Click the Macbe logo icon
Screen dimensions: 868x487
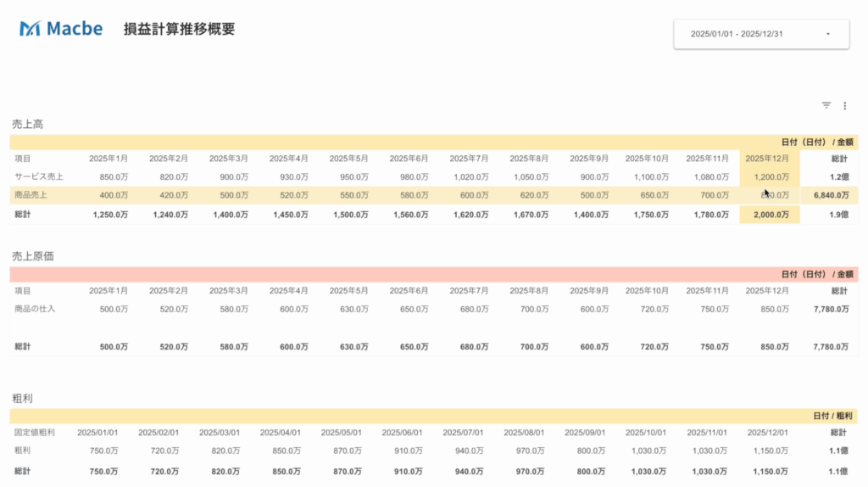click(x=31, y=29)
